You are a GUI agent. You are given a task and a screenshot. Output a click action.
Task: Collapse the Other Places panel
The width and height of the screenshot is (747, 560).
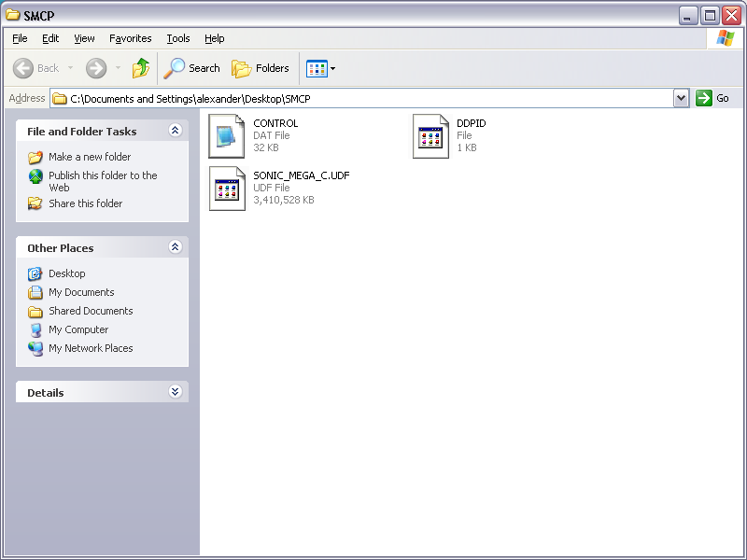[175, 247]
